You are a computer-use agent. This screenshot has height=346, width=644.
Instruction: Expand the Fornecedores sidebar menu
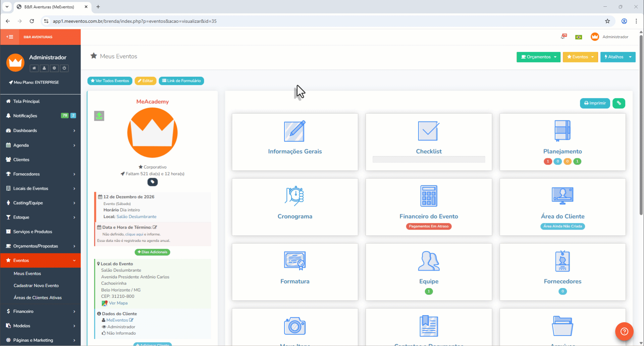pos(40,174)
